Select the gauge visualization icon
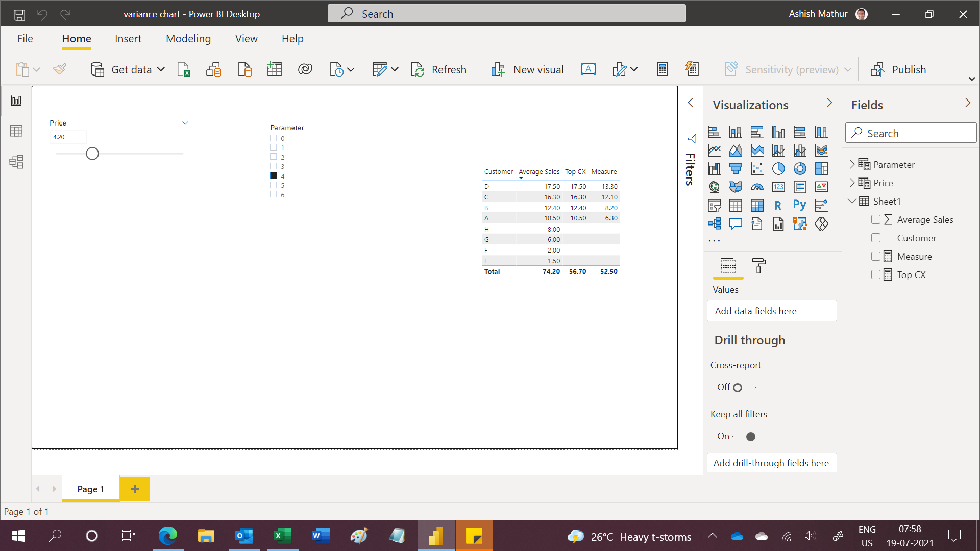The height and width of the screenshot is (551, 980). pos(757,187)
